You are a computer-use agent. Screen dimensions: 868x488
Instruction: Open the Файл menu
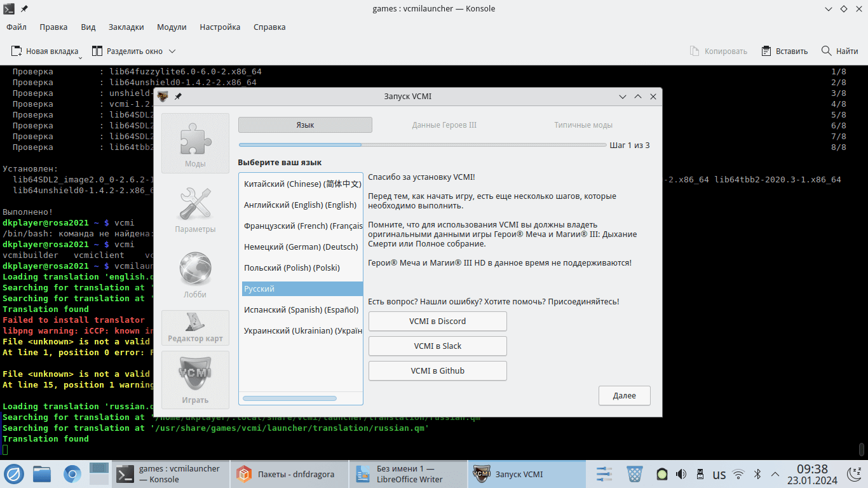(x=17, y=27)
